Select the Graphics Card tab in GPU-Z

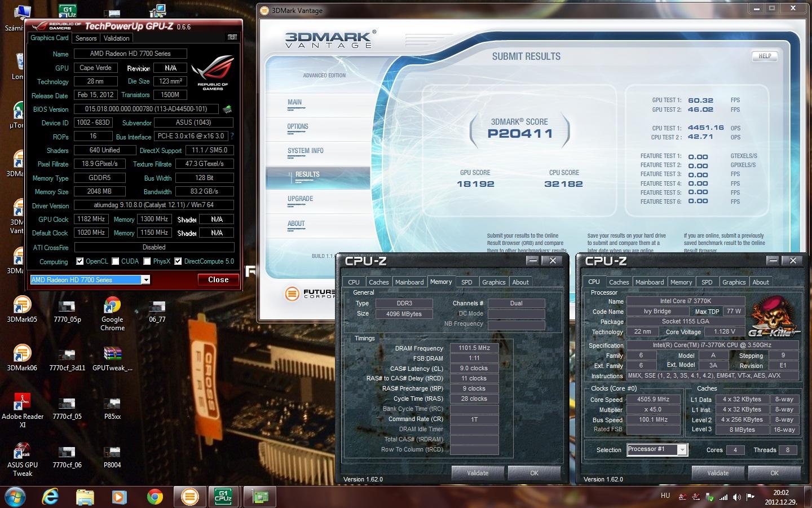coord(50,38)
